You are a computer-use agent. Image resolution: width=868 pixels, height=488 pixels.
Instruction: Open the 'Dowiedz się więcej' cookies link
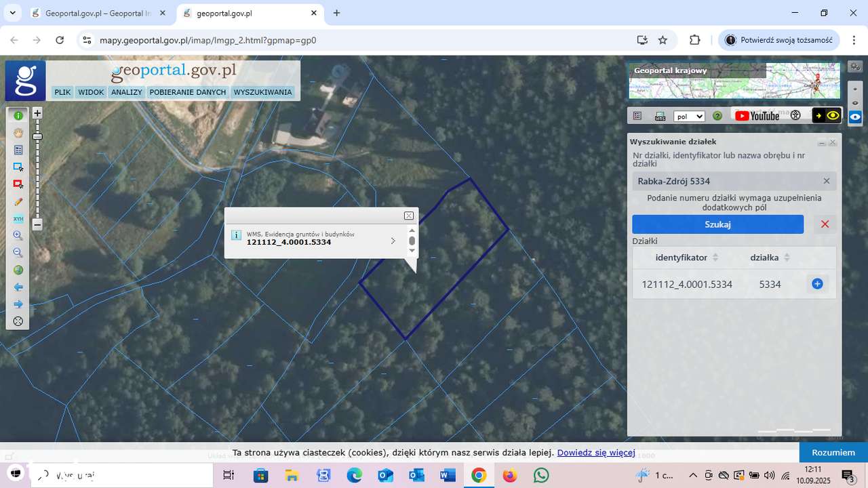(596, 453)
